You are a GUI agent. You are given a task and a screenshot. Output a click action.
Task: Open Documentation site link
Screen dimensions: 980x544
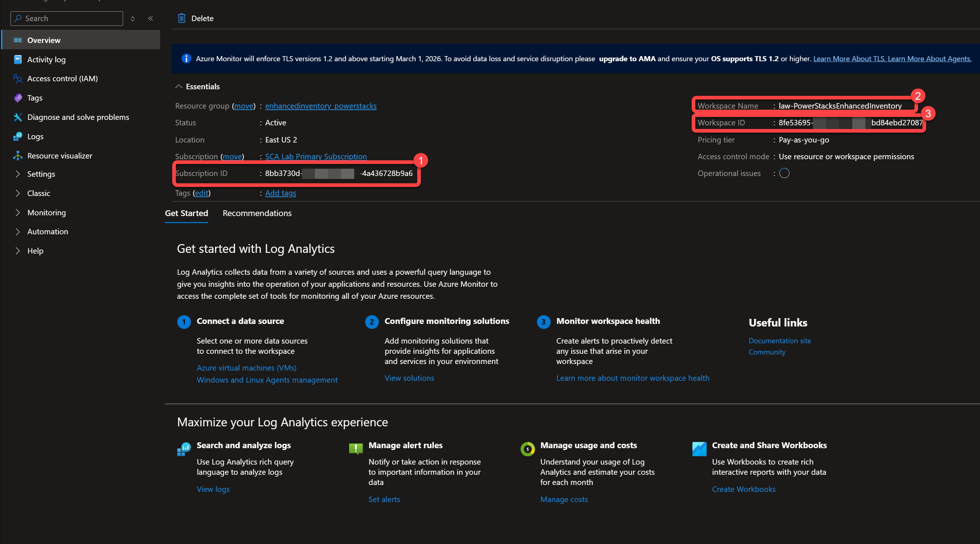click(779, 341)
